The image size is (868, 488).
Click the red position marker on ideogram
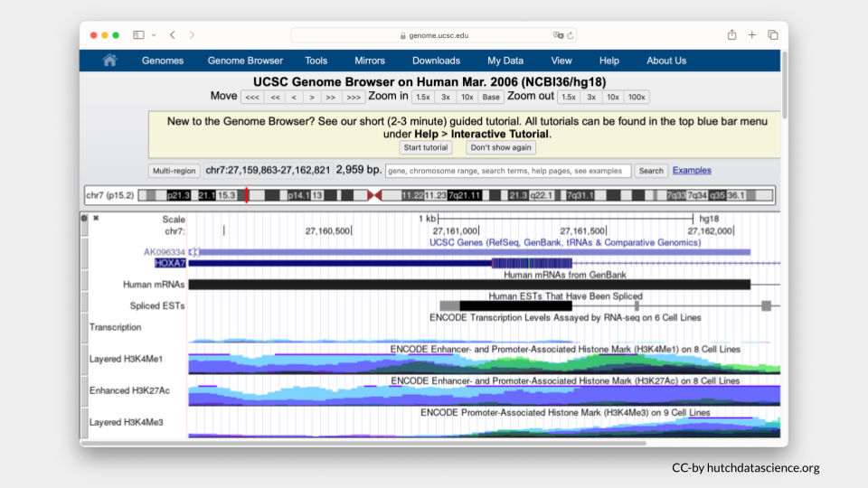click(x=247, y=195)
